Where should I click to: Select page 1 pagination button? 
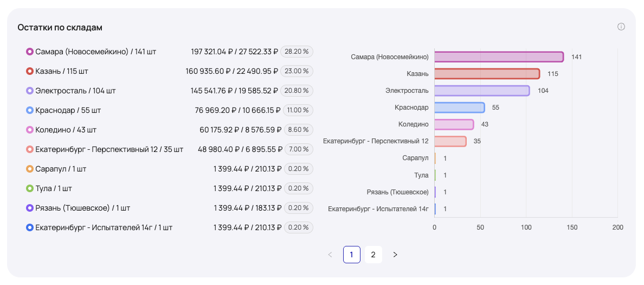point(351,255)
